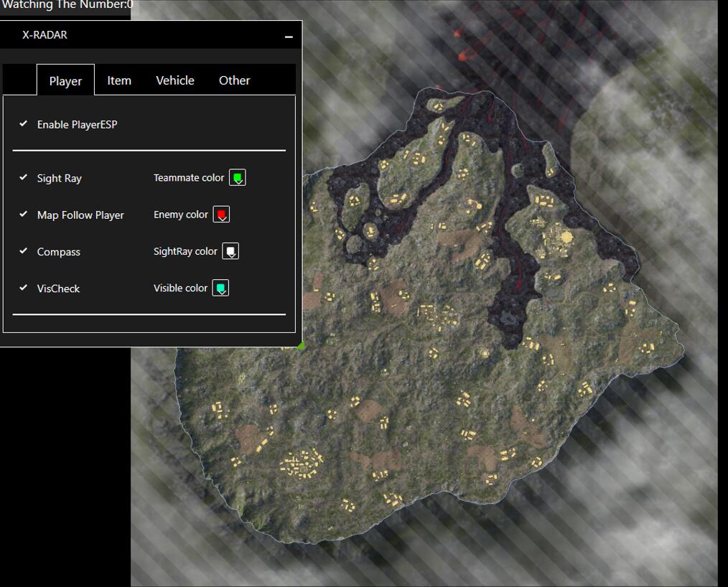Click the X-RADAR panel title
This screenshot has width=728, height=587.
coord(45,34)
